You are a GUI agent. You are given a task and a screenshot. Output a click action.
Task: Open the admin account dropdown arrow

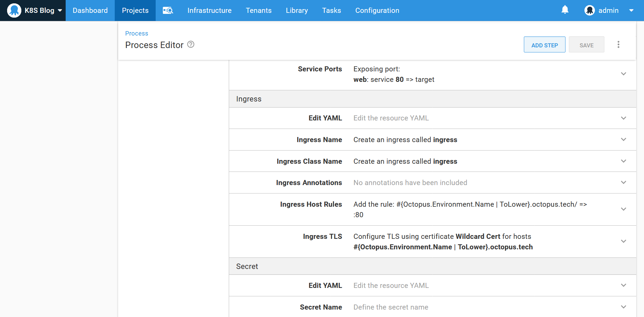(x=631, y=10)
